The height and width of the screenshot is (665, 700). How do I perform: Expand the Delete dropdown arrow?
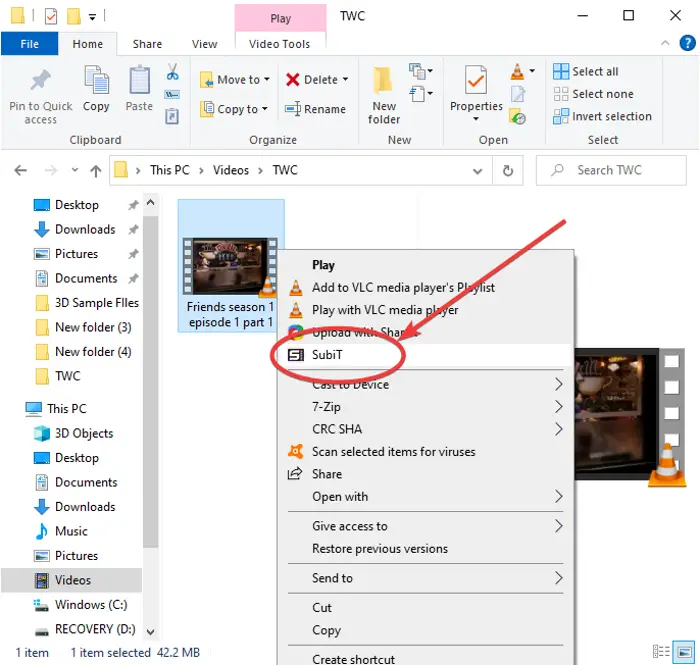[x=345, y=79]
